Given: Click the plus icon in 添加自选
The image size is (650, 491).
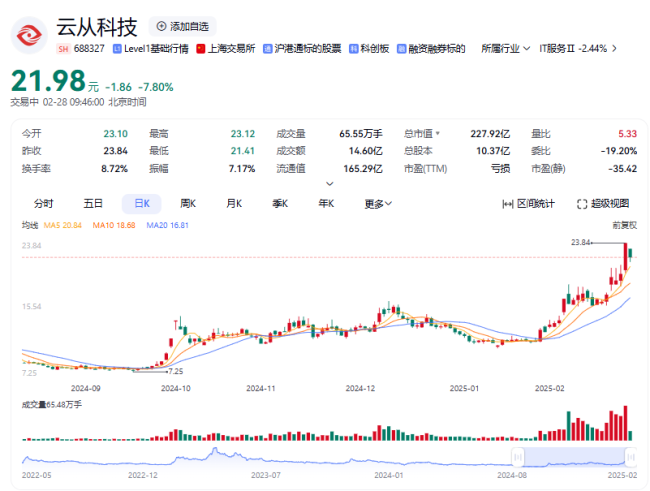Looking at the screenshot, I should (161, 26).
